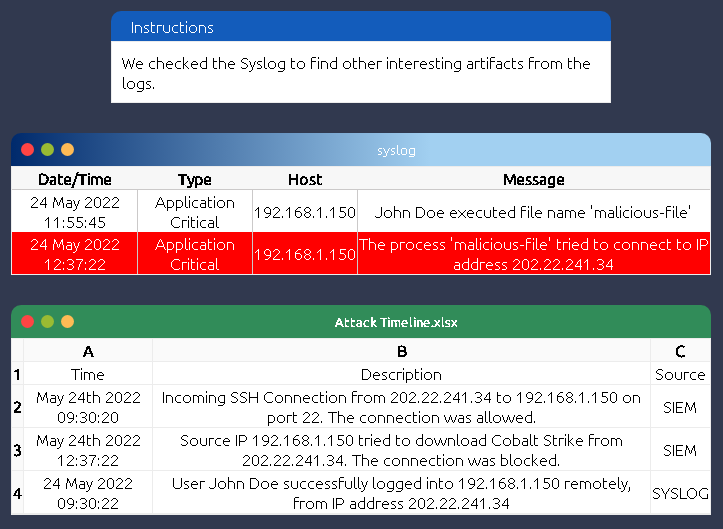This screenshot has height=529, width=723.
Task: Click the instructions text about the Syslog
Action: pyautogui.click(x=356, y=73)
